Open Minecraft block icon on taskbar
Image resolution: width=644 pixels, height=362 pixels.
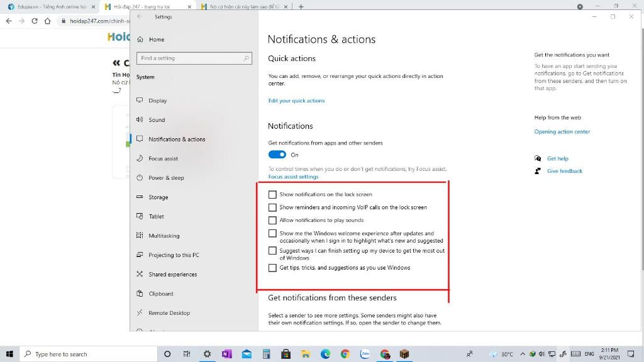(404, 354)
